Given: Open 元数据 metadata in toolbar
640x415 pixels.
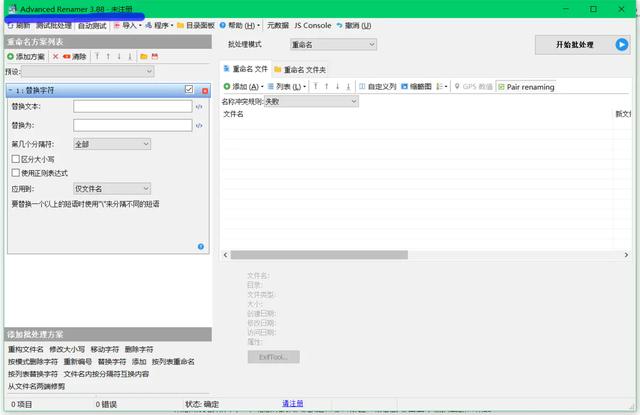Looking at the screenshot, I should [x=278, y=26].
